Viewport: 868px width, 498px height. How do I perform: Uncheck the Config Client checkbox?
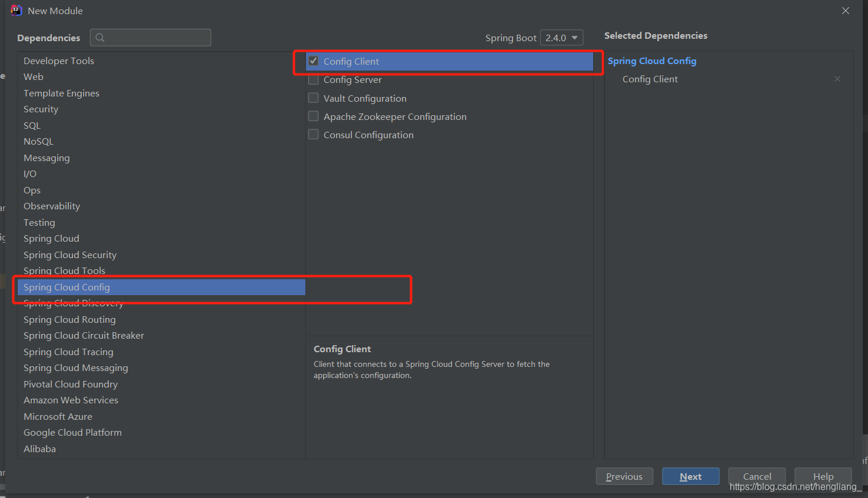point(314,61)
